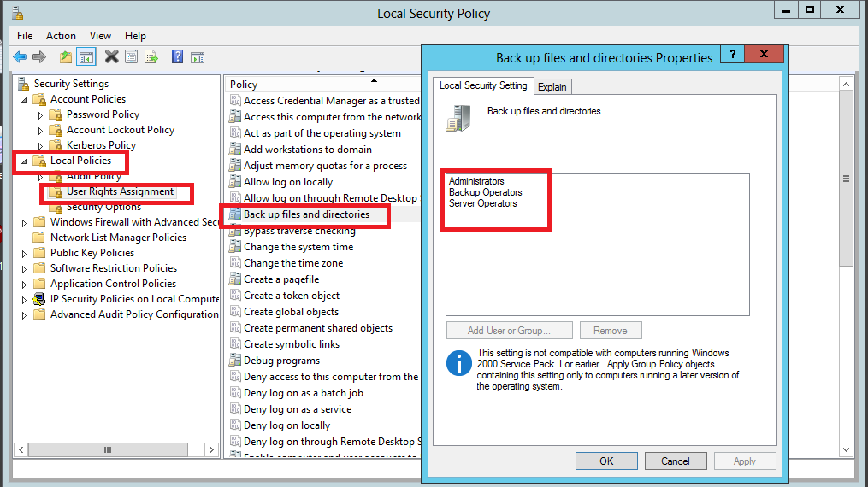Click the gray Forward arrow in toolbar
The width and height of the screenshot is (868, 487).
[39, 57]
